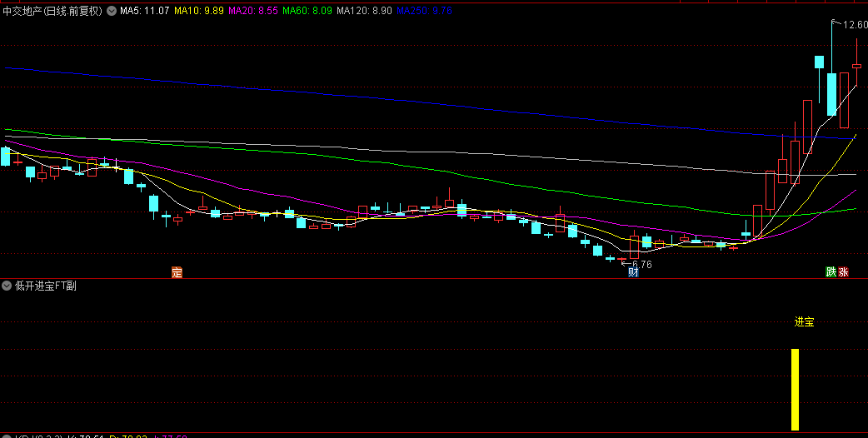Select the MA120: 8.90 label
868x438 pixels.
[364, 11]
